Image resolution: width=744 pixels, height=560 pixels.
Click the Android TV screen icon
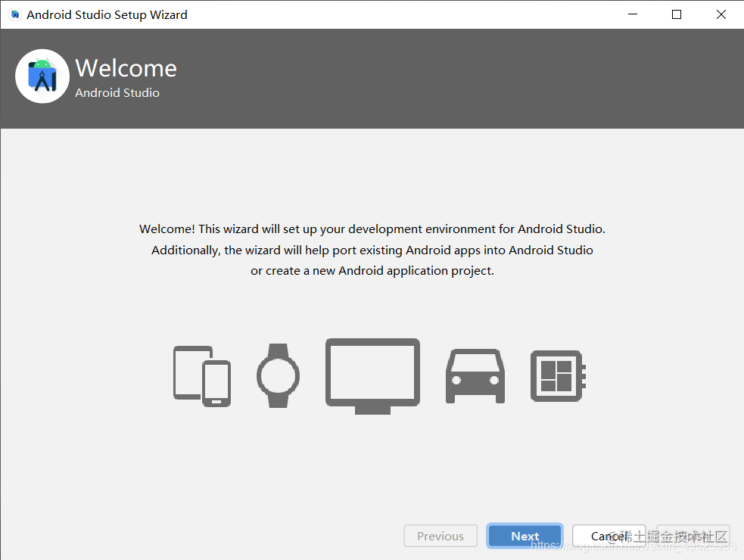pyautogui.click(x=372, y=376)
